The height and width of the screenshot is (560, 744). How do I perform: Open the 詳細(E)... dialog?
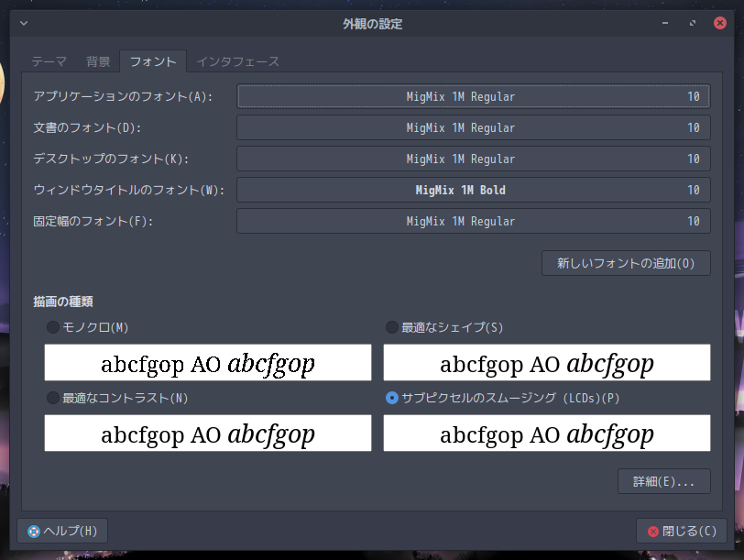[x=663, y=481]
